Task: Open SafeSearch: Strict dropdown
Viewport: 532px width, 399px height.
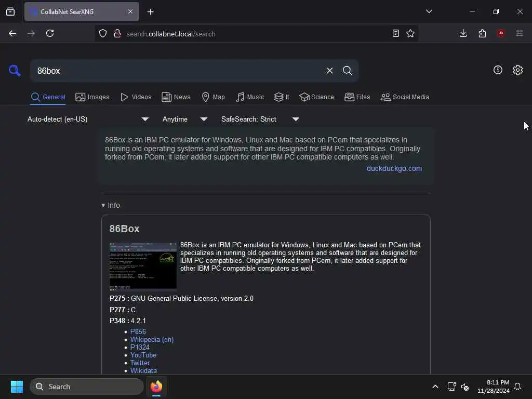Action: pyautogui.click(x=260, y=119)
